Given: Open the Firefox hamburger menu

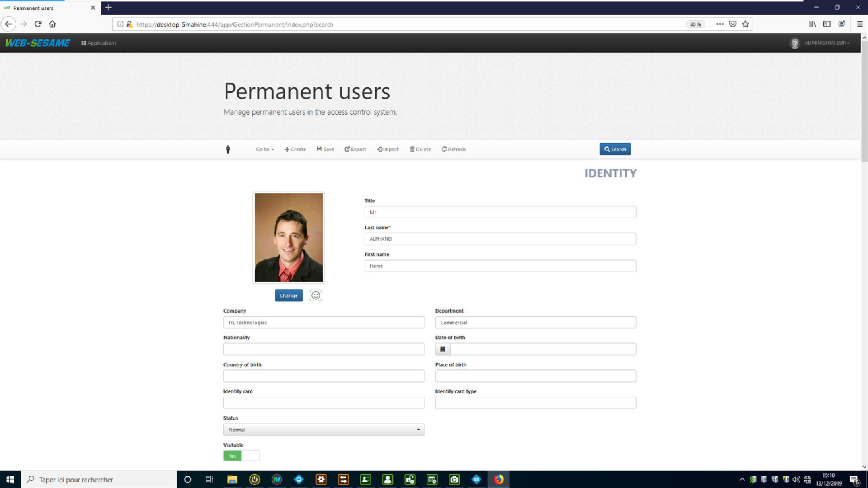Looking at the screenshot, I should pyautogui.click(x=860, y=24).
